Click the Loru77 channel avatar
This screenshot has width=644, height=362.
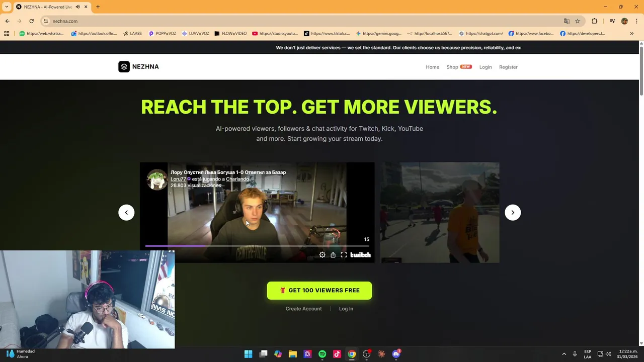156,179
